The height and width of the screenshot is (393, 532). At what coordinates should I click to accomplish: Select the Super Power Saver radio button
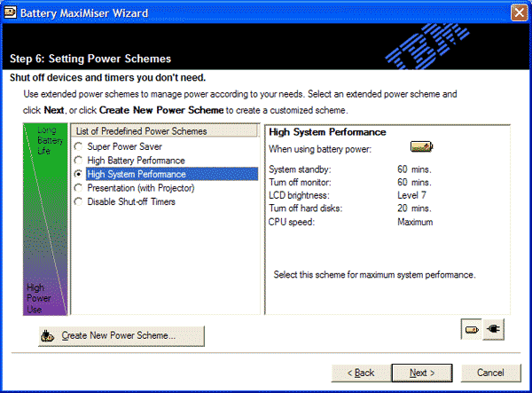click(x=78, y=146)
